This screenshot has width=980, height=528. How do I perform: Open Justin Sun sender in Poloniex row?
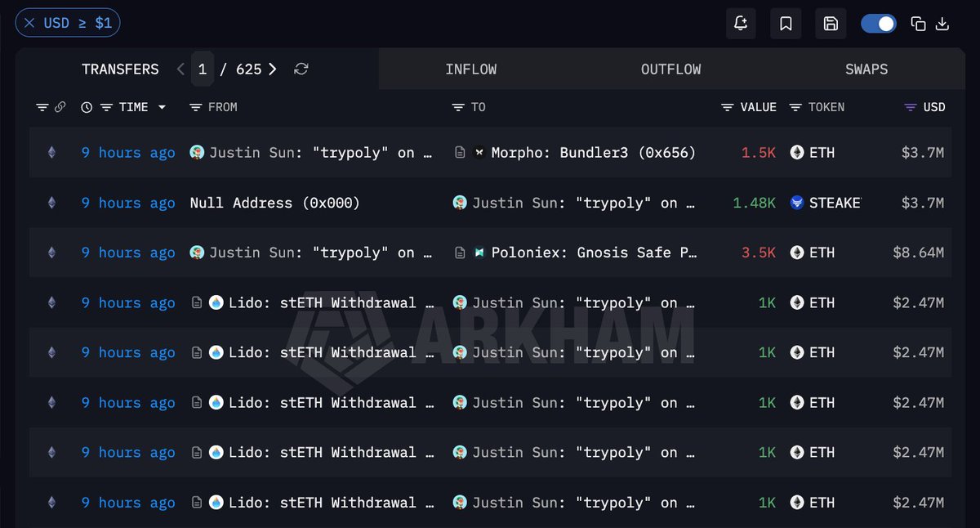(x=320, y=253)
